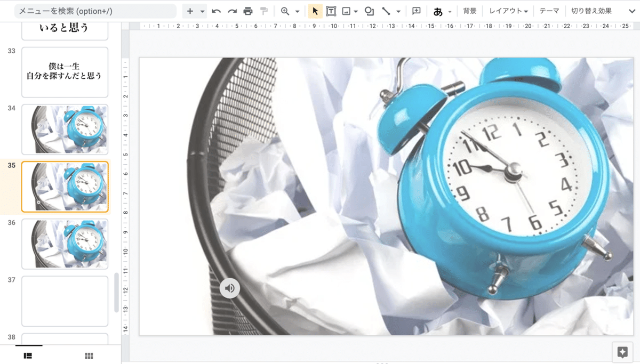640x364 pixels.
Task: Click the 背景 button
Action: [x=470, y=11]
